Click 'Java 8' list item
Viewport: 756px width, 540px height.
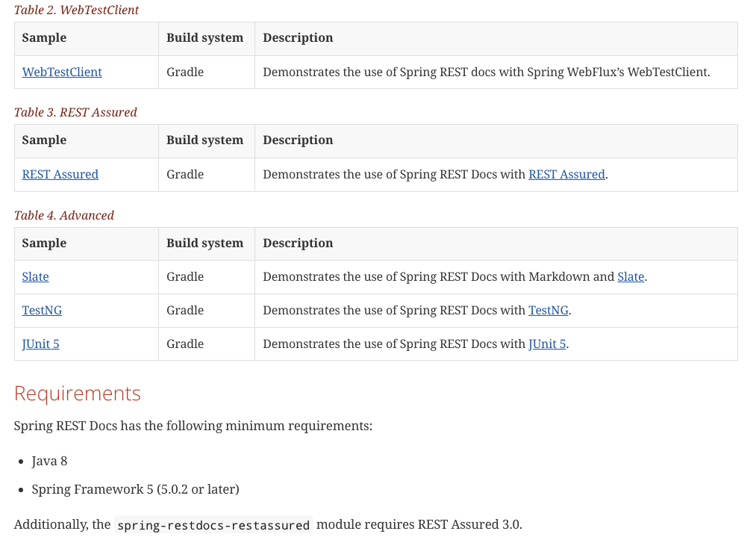[49, 461]
